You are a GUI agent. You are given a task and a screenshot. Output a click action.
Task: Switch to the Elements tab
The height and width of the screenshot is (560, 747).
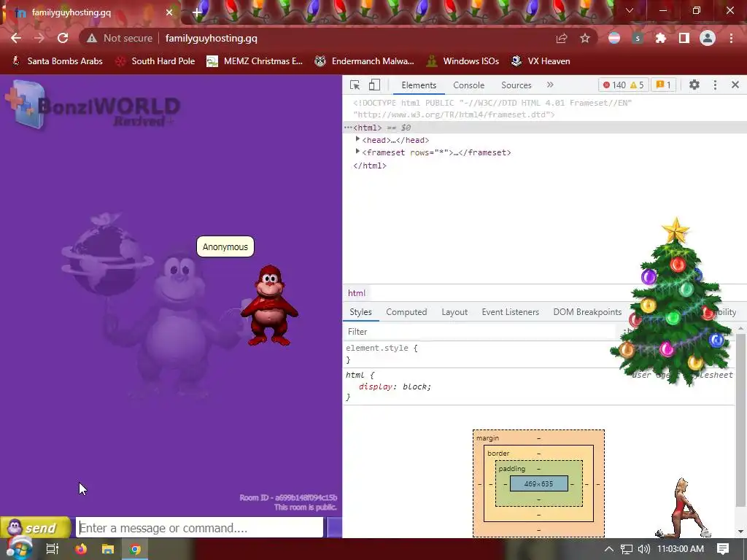[419, 85]
